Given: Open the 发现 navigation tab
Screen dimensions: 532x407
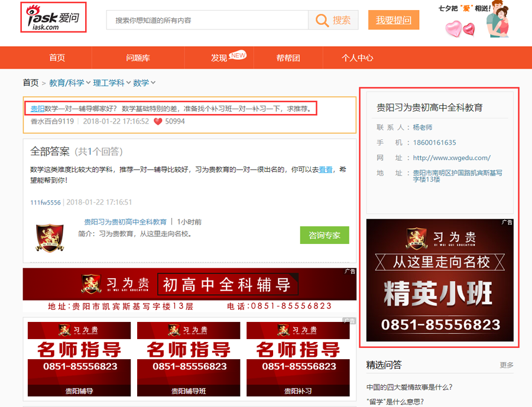Looking at the screenshot, I should click(x=219, y=58).
